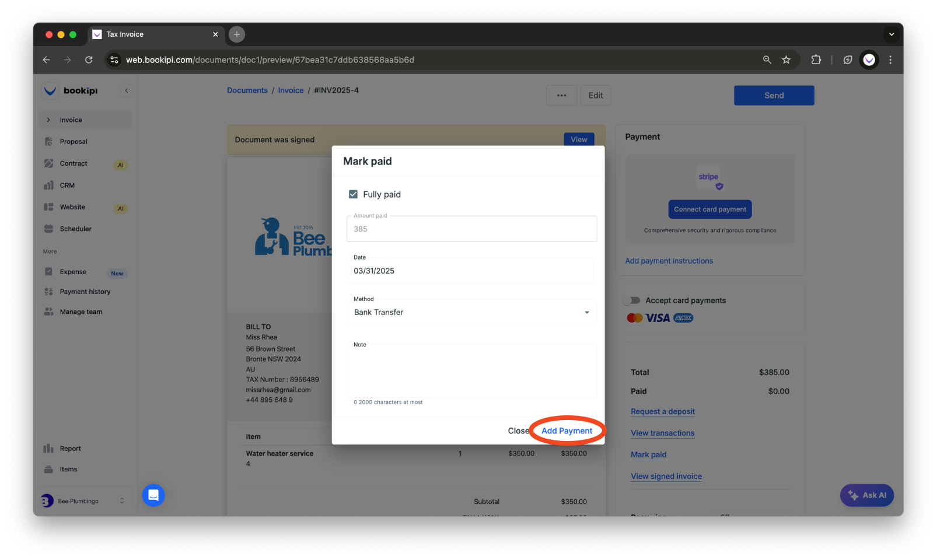Open the Proposal section in the sidebar
This screenshot has height=560, width=937.
[x=74, y=141]
